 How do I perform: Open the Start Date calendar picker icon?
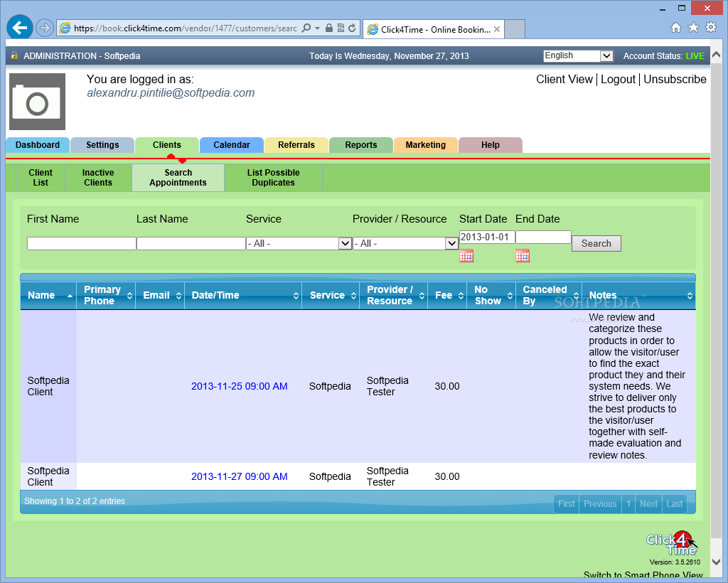coord(466,256)
